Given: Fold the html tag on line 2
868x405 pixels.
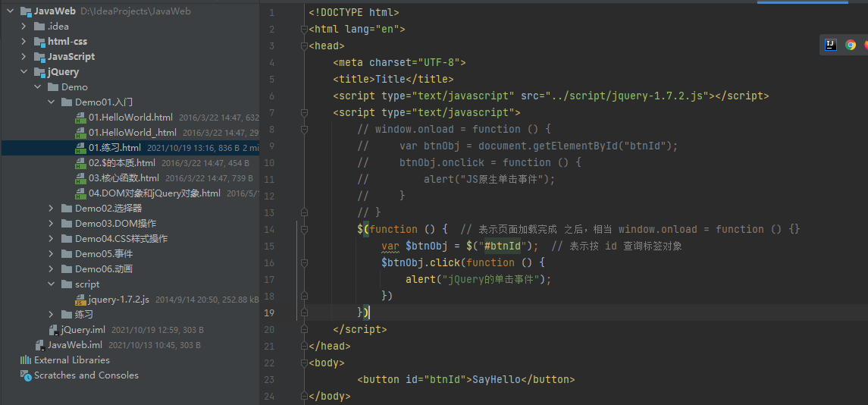Looking at the screenshot, I should pyautogui.click(x=302, y=30).
